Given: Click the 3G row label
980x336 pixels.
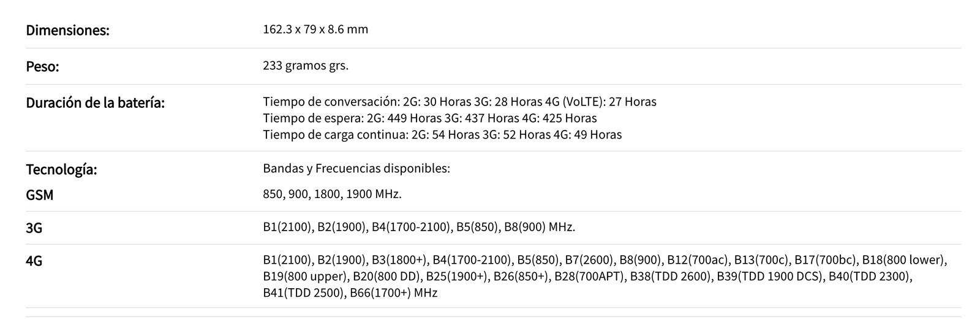Looking at the screenshot, I should point(34,228).
